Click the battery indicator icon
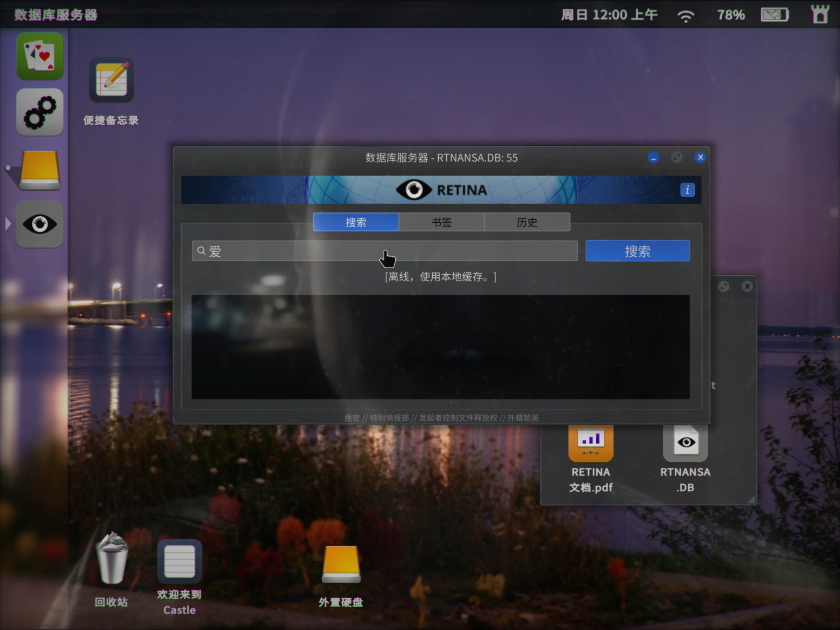The image size is (840, 630). 775,15
